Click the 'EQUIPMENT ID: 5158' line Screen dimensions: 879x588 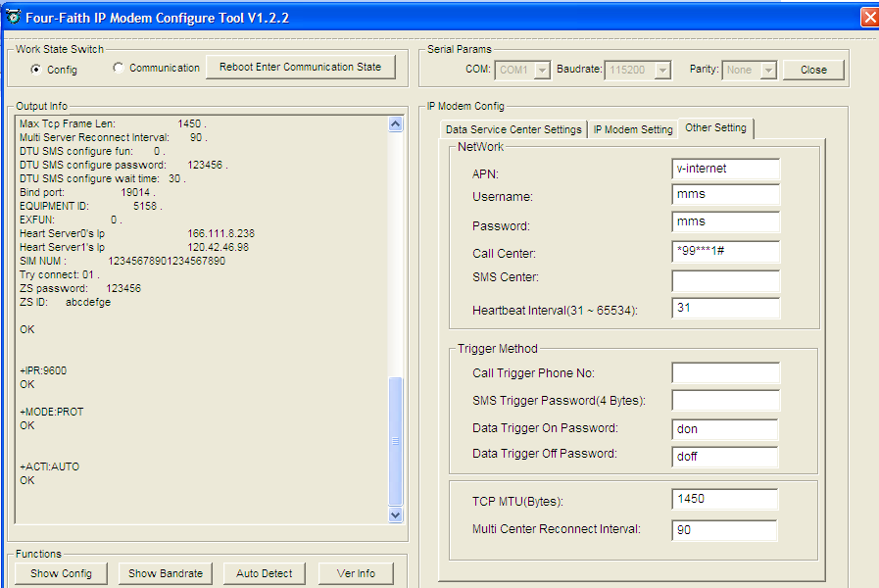pyautogui.click(x=91, y=206)
